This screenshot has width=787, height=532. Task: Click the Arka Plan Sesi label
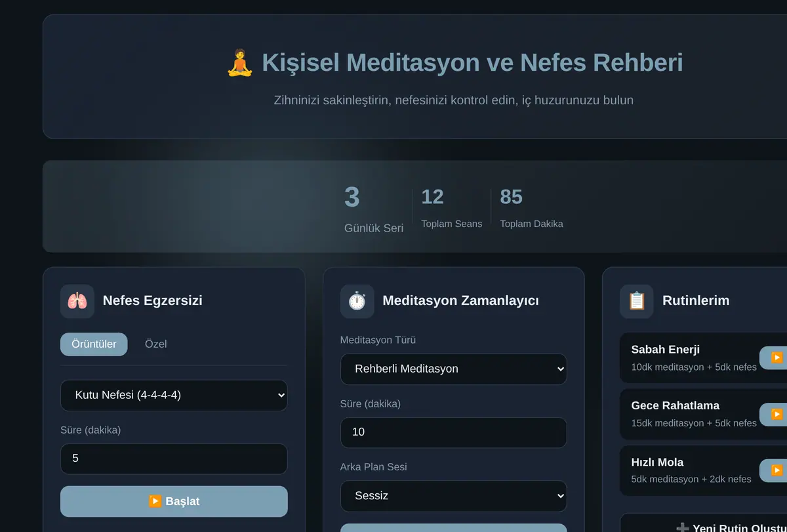(373, 467)
